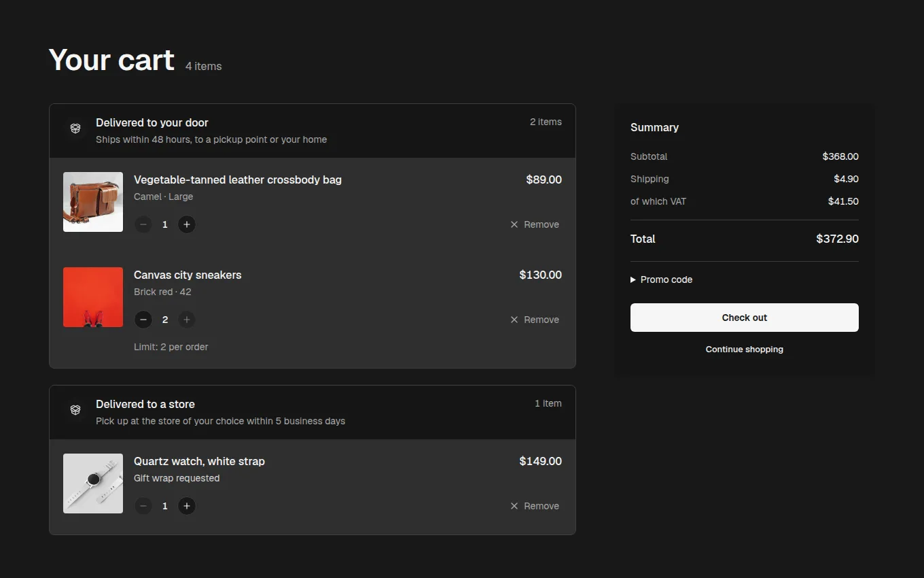The image size is (924, 578).
Task: Click the $41.50 VAT amount
Action: click(x=843, y=201)
